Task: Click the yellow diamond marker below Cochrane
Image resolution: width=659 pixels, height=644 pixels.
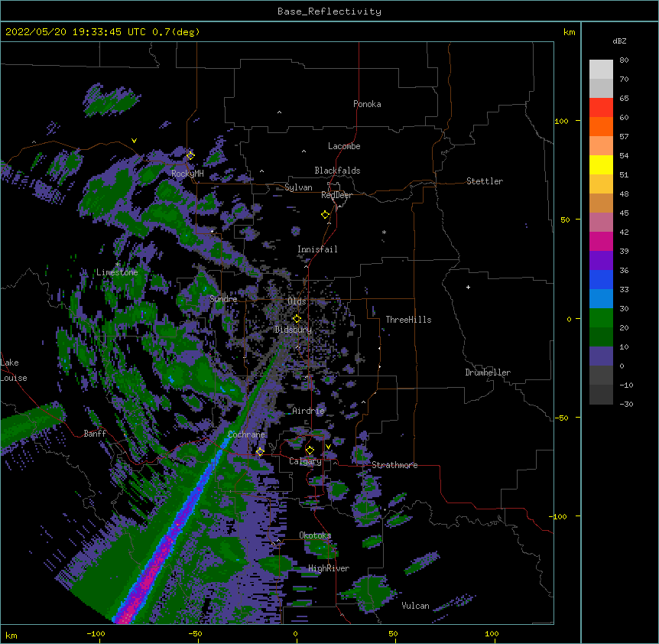Action: tap(260, 451)
